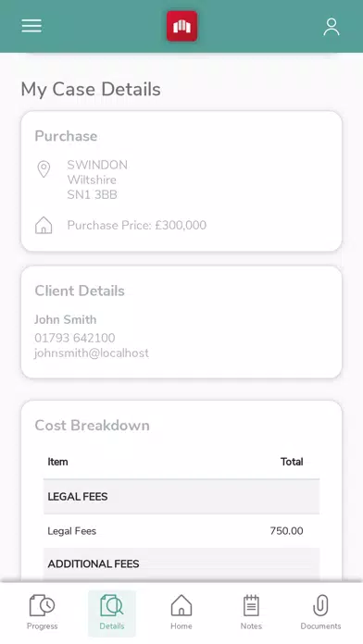Tap the Purchase card heading
The image size is (363, 644).
tap(66, 136)
